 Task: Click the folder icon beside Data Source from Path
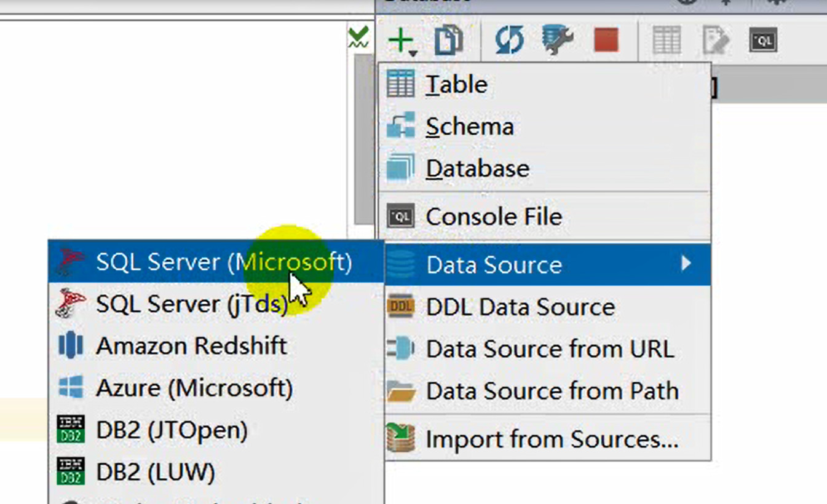[401, 392]
